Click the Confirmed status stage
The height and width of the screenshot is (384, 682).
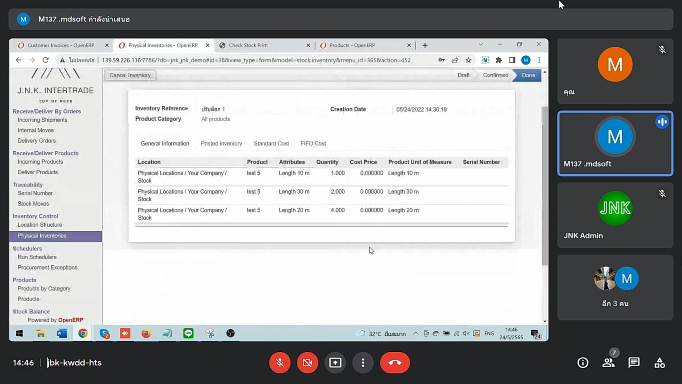tap(495, 75)
